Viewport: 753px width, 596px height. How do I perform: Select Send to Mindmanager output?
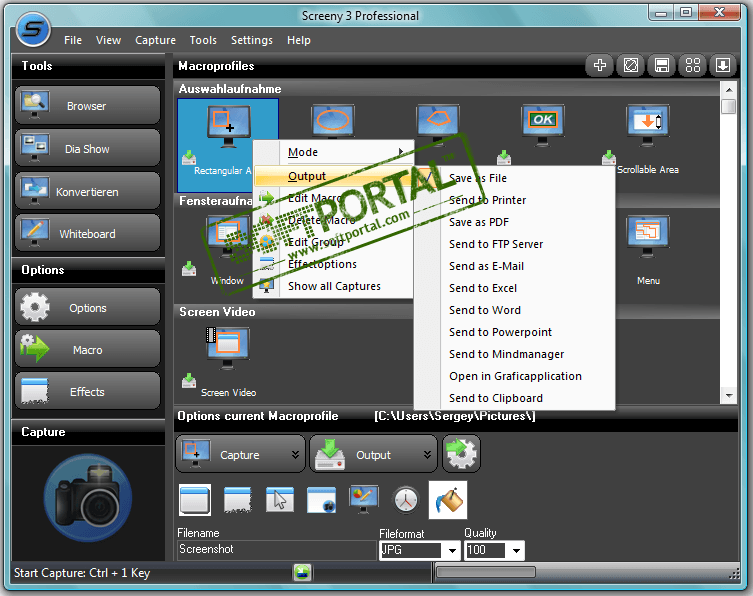click(514, 354)
